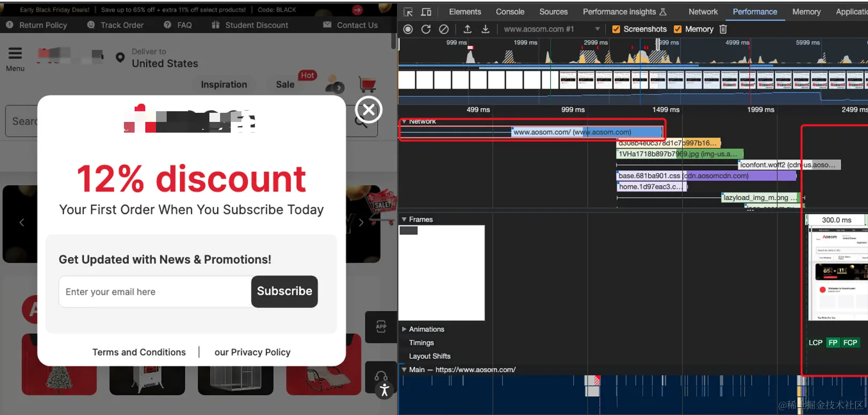The width and height of the screenshot is (868, 415).
Task: Toggle the Screenshots checkbox
Action: tap(616, 29)
